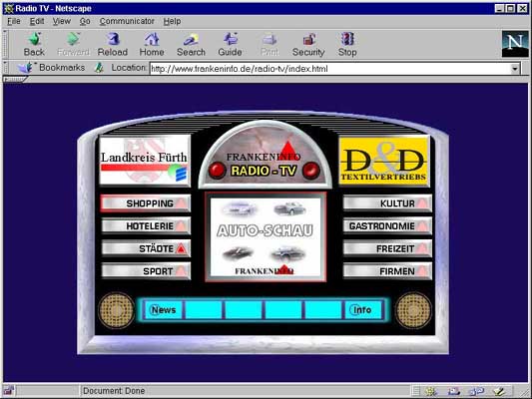Click the Location URL field
532x399 pixels.
tap(330, 69)
